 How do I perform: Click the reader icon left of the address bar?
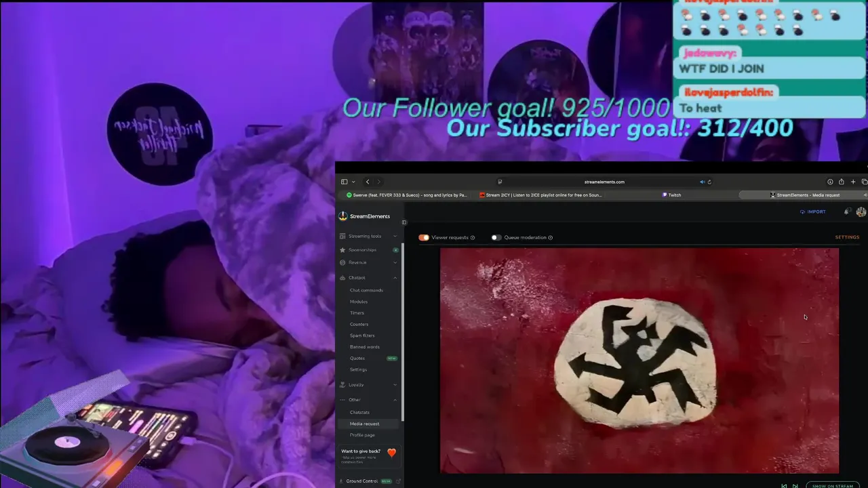(x=500, y=182)
